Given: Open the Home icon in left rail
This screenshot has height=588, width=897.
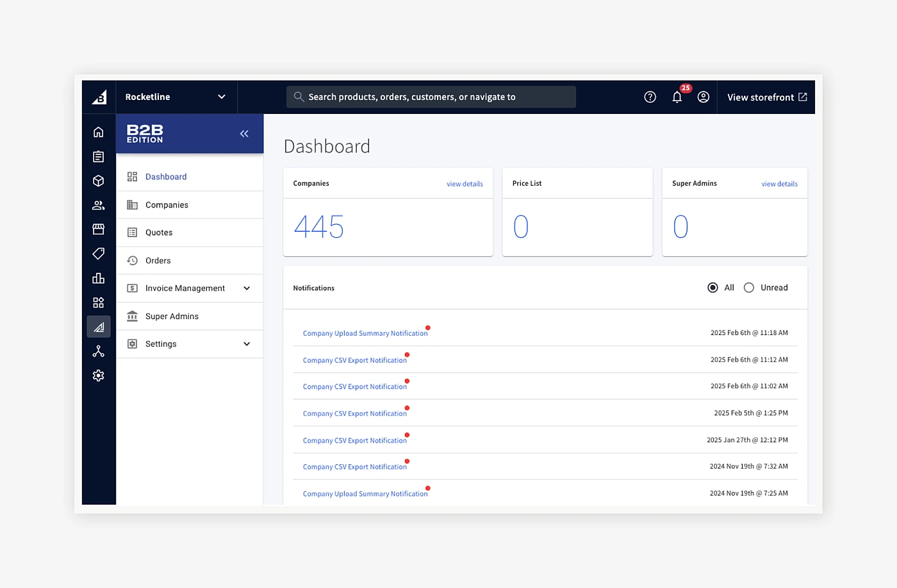Looking at the screenshot, I should coord(98,132).
